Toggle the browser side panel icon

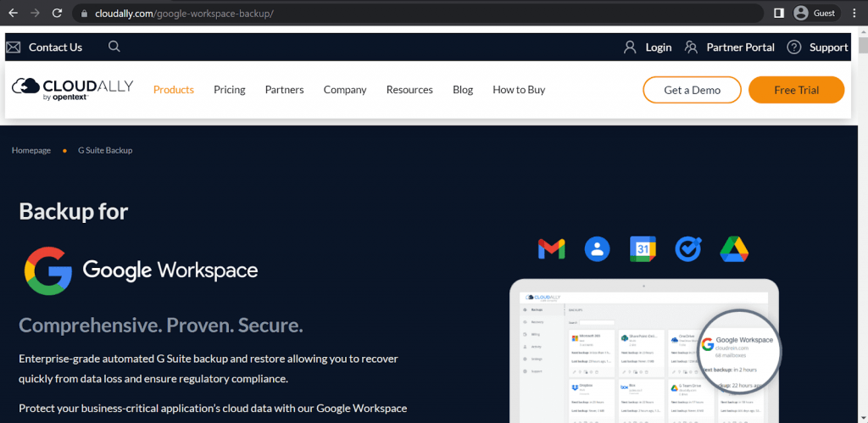[779, 14]
